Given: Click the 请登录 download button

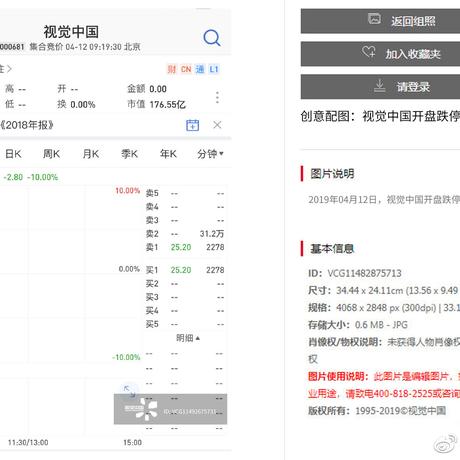Looking at the screenshot, I should tap(380, 87).
